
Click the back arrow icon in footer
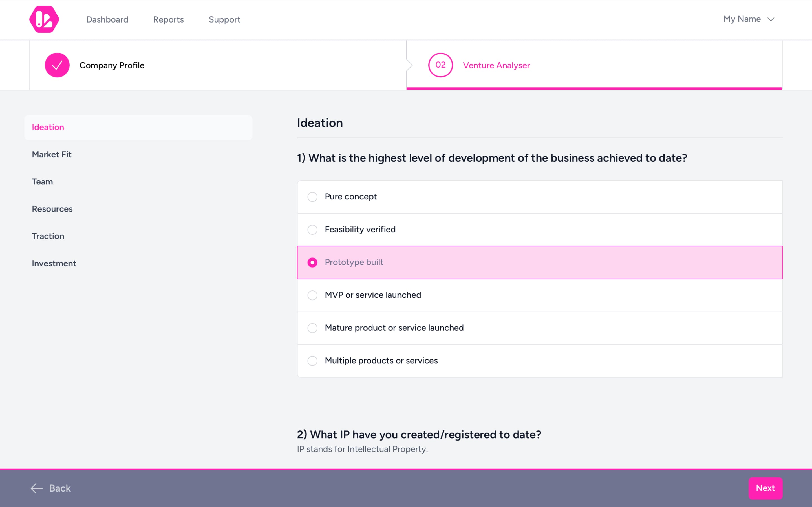point(37,488)
